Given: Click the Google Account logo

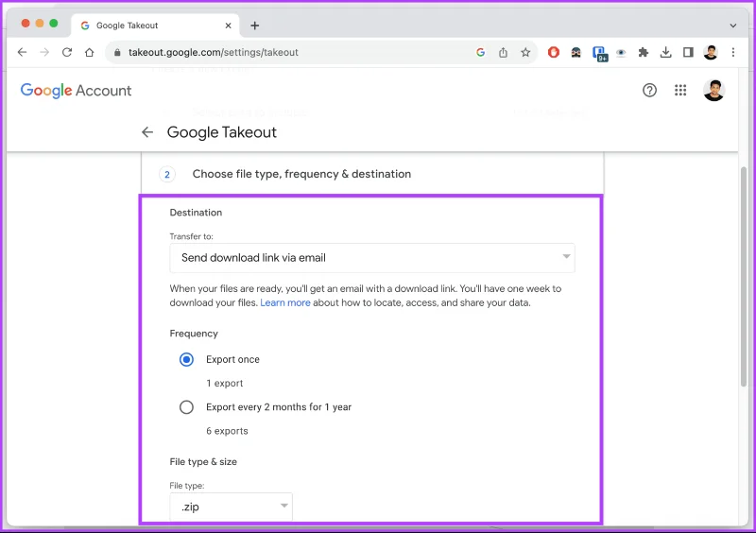Looking at the screenshot, I should tap(76, 90).
